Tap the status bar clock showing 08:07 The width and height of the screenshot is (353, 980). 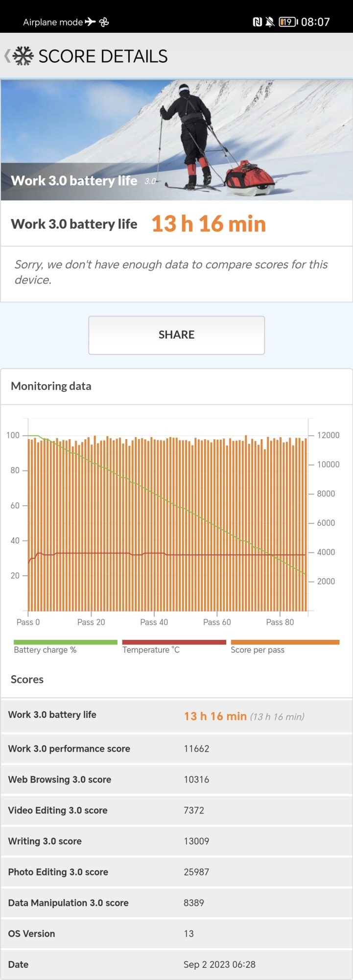(315, 22)
